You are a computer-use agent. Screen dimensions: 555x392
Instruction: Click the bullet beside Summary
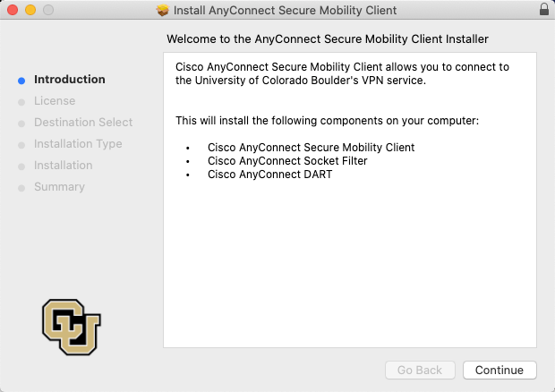(x=21, y=187)
